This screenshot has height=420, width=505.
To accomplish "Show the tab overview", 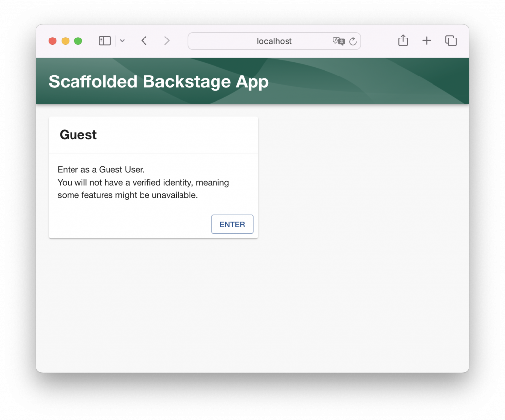I will coord(451,41).
